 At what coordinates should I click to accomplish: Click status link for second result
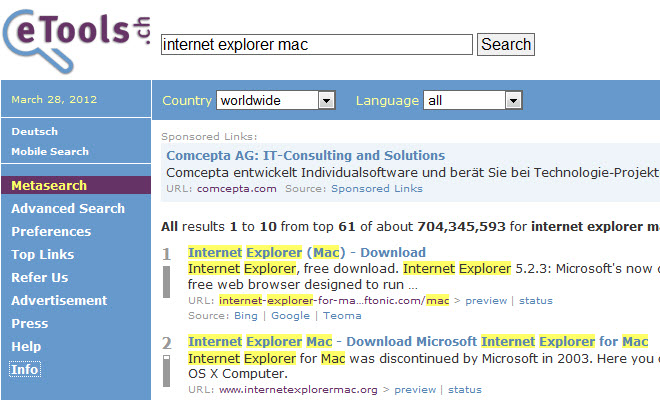click(x=464, y=389)
